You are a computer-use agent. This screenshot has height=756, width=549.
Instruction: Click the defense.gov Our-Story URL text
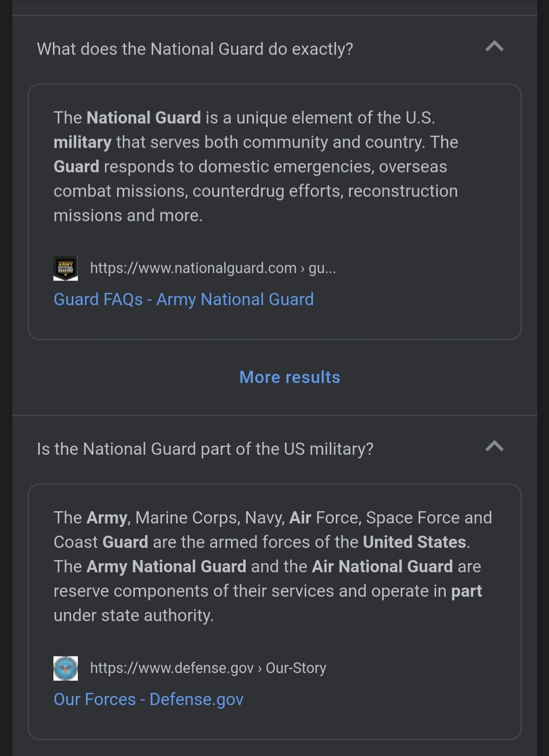click(x=208, y=668)
